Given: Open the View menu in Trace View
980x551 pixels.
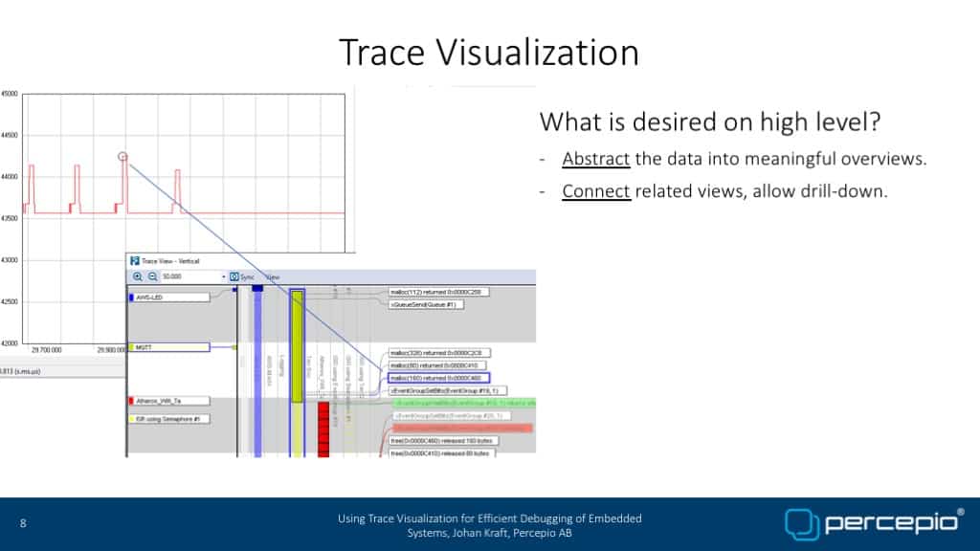Looking at the screenshot, I should coord(272,276).
